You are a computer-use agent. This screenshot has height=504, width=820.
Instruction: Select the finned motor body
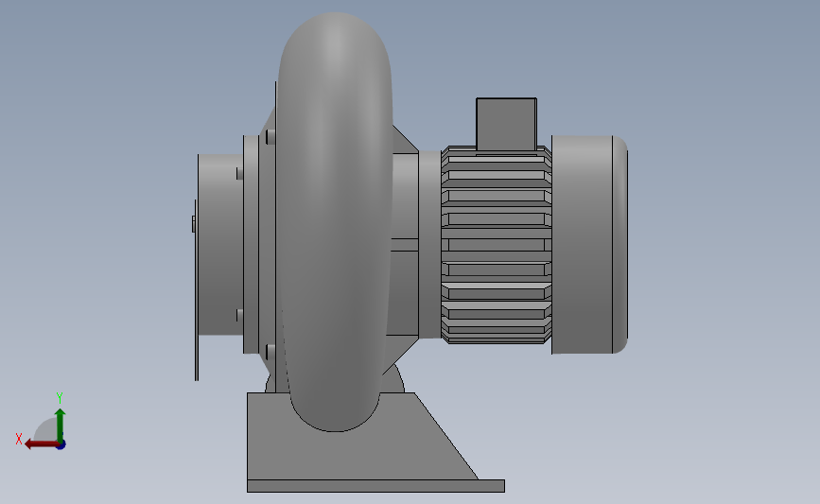(496, 246)
